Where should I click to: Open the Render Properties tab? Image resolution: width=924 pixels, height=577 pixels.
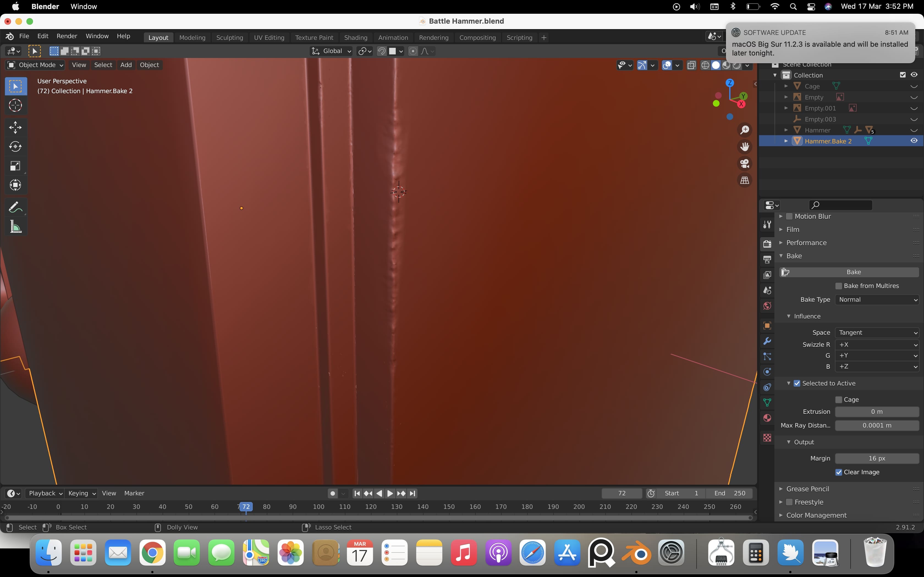[x=767, y=243]
